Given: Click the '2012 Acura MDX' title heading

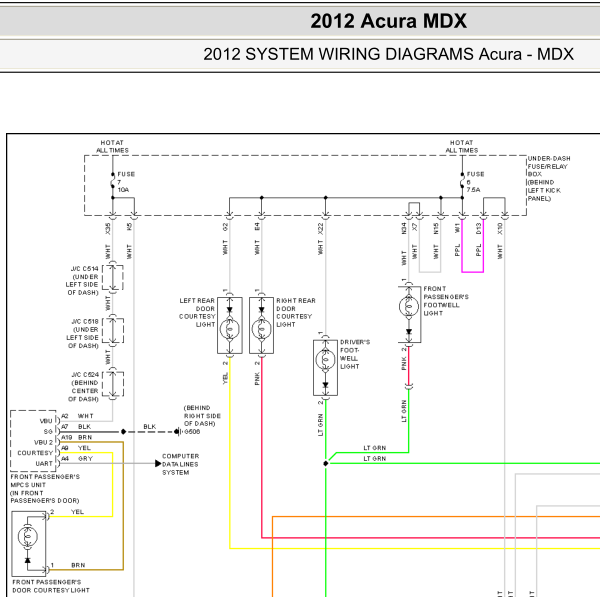Looking at the screenshot, I should (x=388, y=21).
